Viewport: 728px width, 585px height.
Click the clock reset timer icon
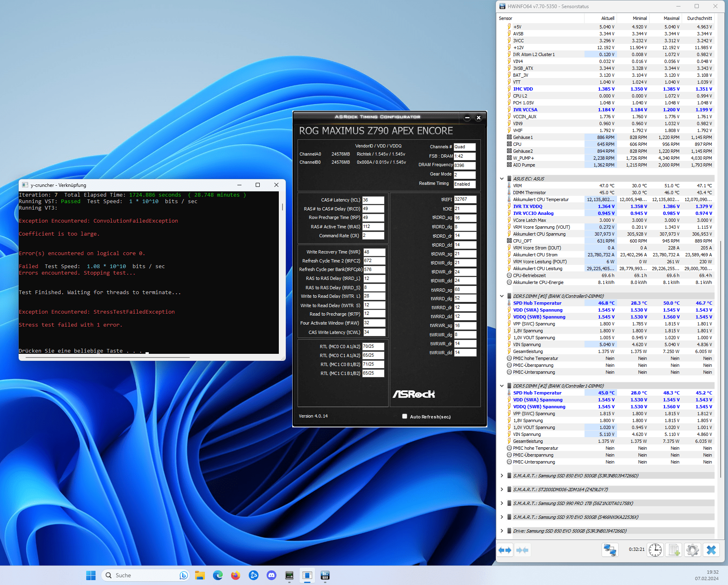(x=655, y=550)
